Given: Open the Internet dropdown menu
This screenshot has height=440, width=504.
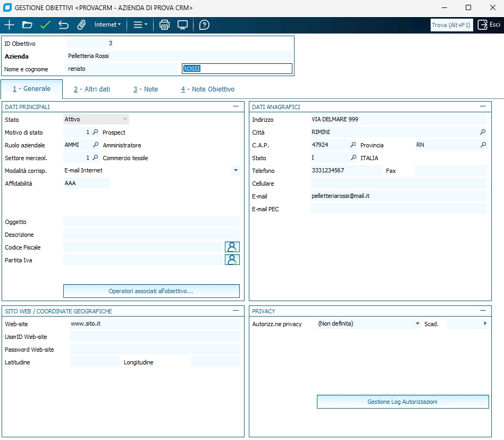Looking at the screenshot, I should pos(107,25).
